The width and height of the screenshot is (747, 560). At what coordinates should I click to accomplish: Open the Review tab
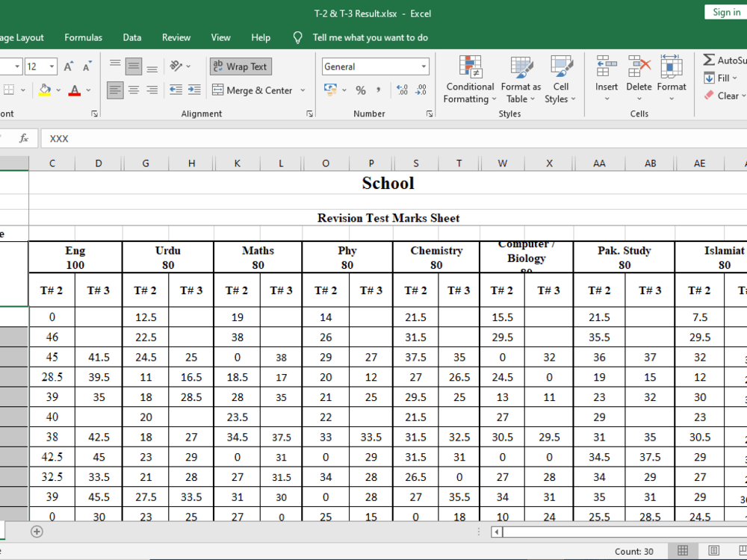click(176, 37)
